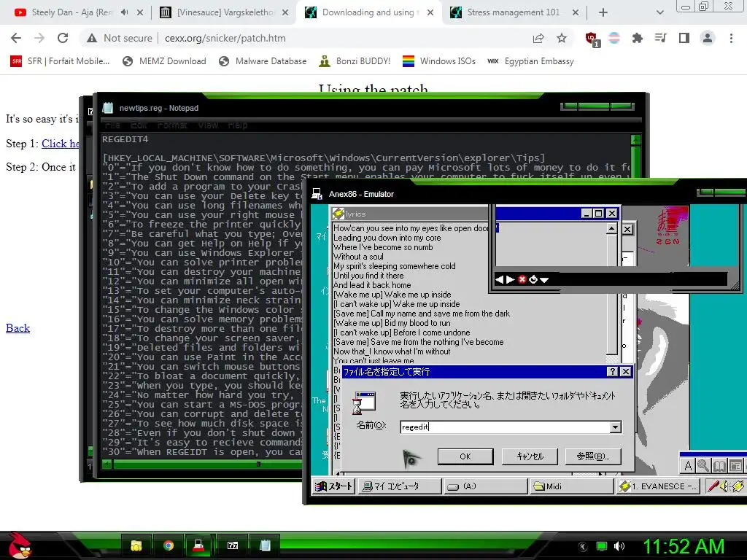This screenshot has height=560, width=747.
Task: Click the regedit text input field
Action: (505, 427)
